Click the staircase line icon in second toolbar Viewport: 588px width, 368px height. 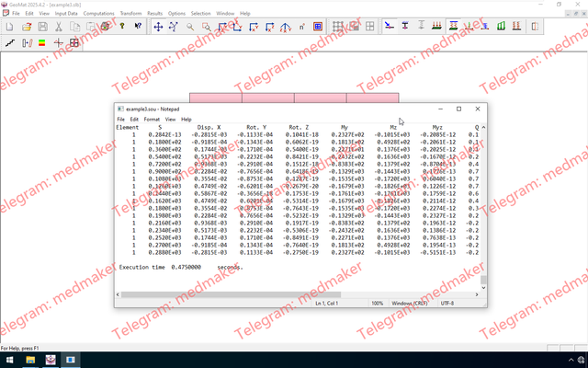[10, 43]
